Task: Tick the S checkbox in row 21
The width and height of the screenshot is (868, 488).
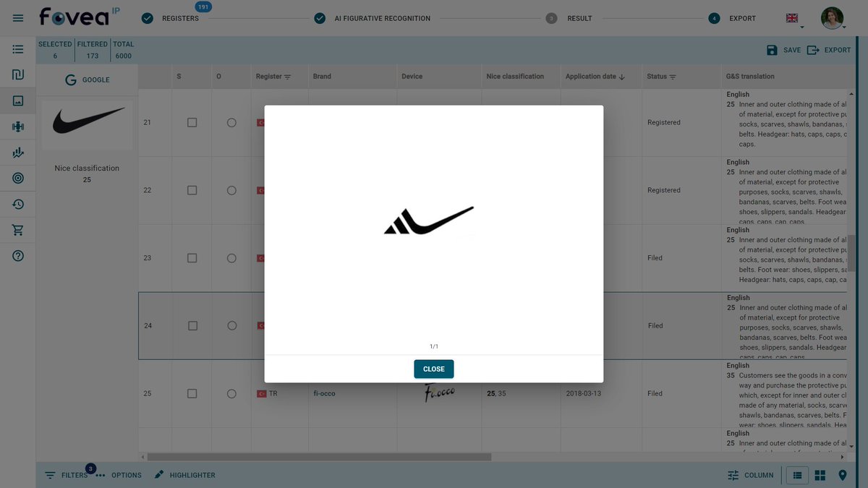Action: tap(192, 123)
